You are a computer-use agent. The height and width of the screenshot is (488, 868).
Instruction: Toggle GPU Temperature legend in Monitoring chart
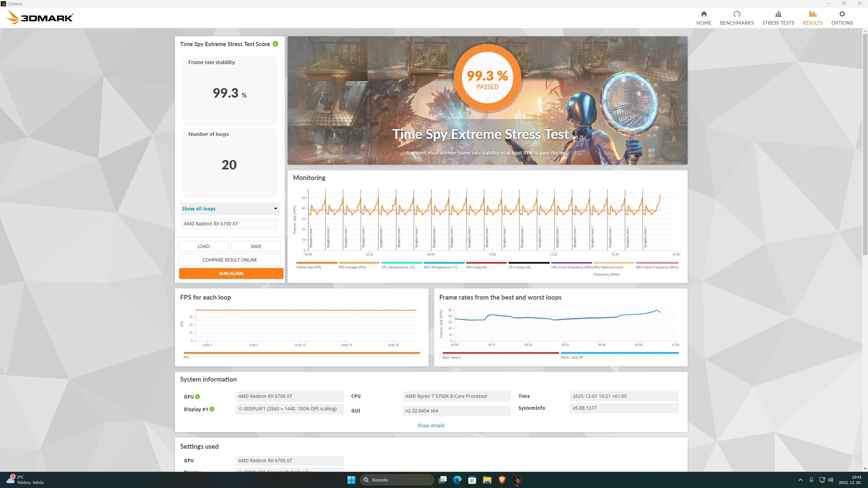440,267
